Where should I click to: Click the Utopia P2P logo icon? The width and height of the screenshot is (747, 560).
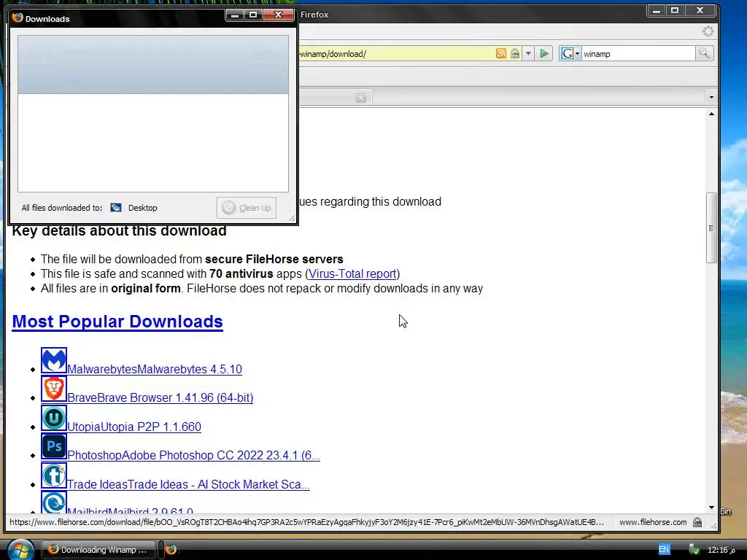[x=54, y=418]
